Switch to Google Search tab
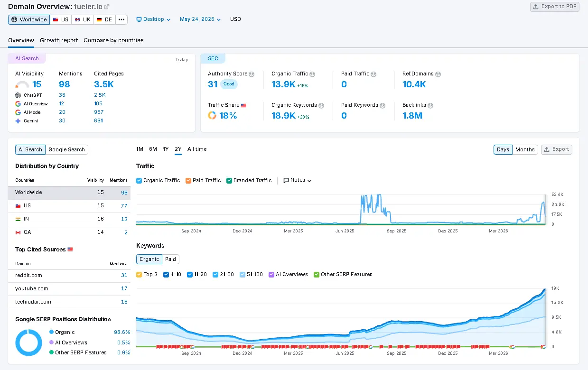 [67, 149]
